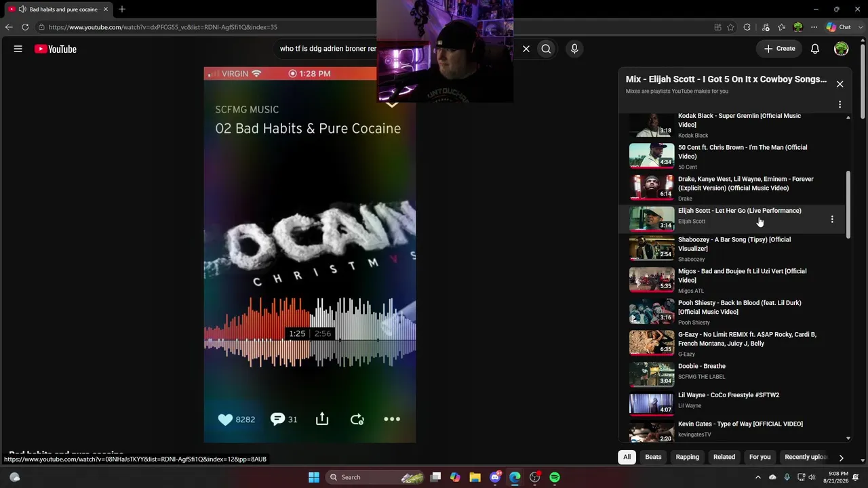The height and width of the screenshot is (488, 868).
Task: Close the Bad habits and pure cocaine tab
Action: coord(106,9)
